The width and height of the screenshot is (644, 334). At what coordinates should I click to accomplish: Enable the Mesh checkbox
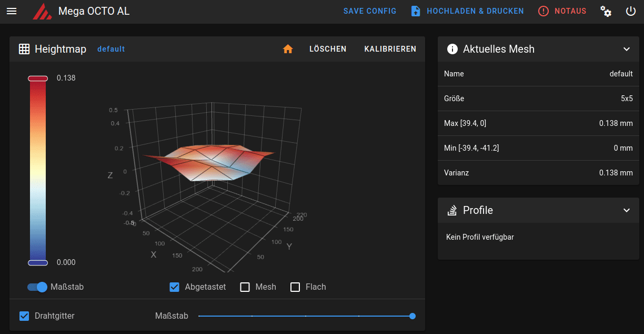click(245, 287)
